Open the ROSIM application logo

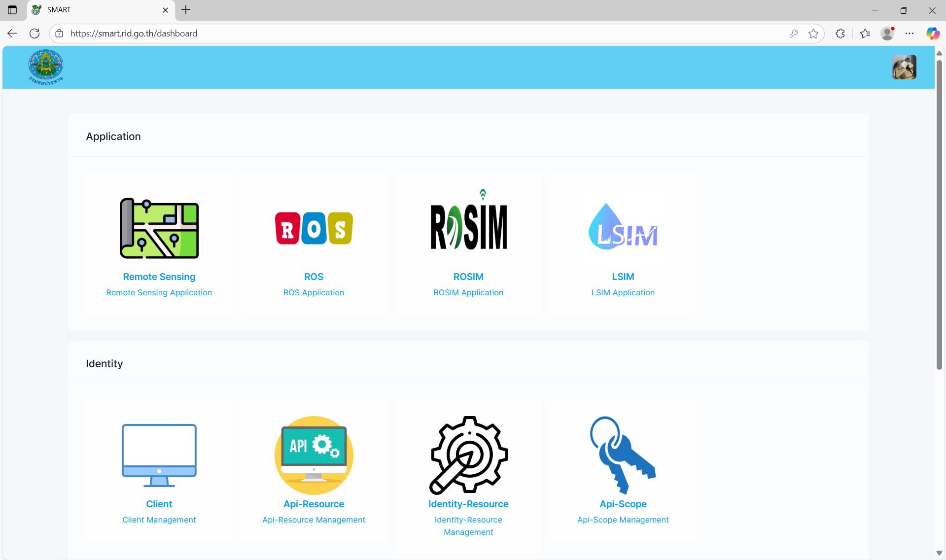[x=468, y=224]
